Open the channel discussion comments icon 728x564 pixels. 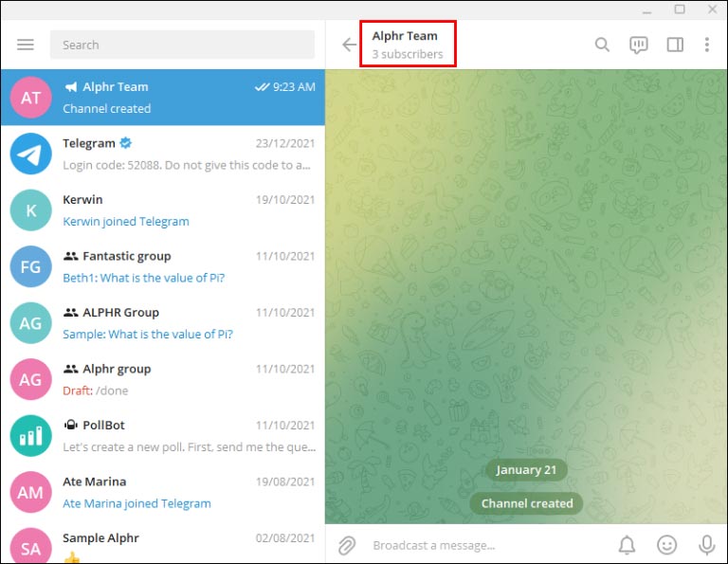638,45
